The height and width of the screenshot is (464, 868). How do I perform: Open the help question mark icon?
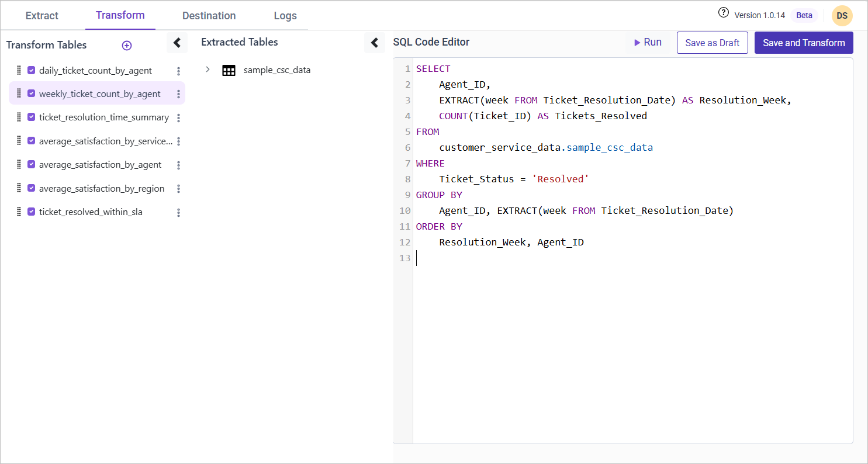(724, 13)
